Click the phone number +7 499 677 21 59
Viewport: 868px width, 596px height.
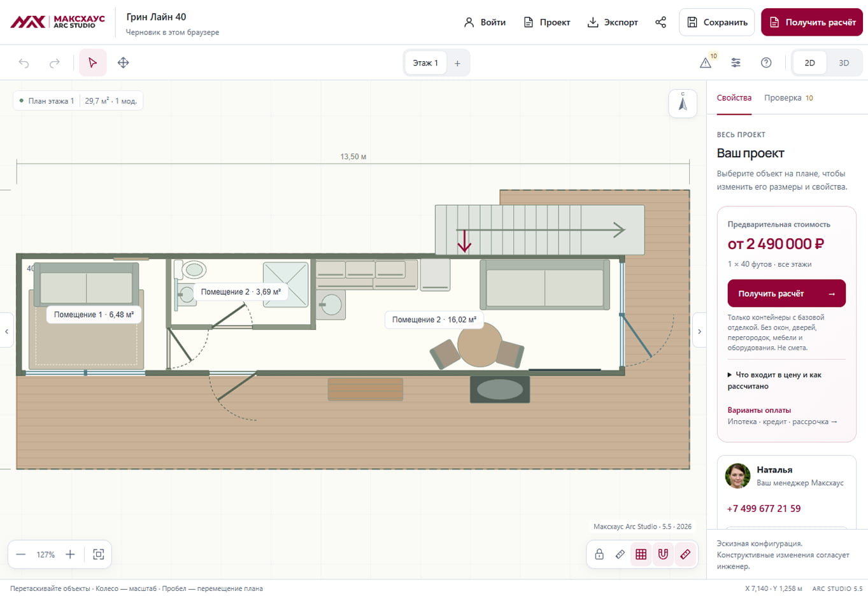coord(764,508)
